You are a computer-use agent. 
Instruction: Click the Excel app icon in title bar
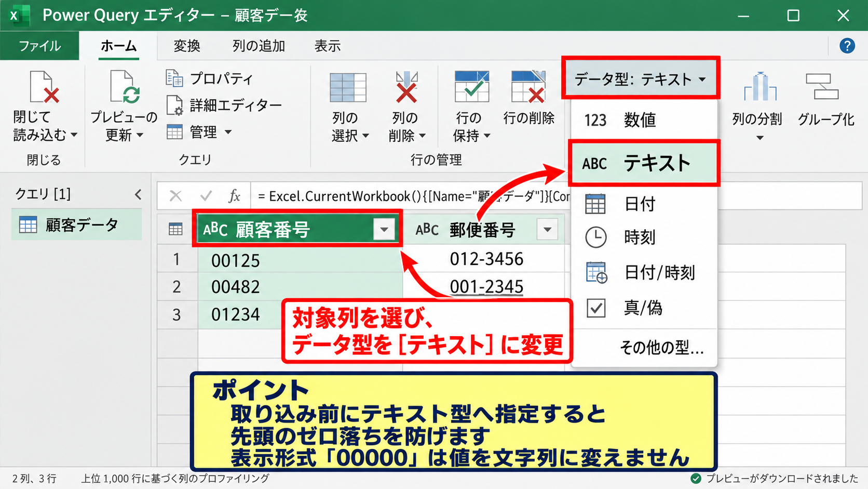[19, 15]
